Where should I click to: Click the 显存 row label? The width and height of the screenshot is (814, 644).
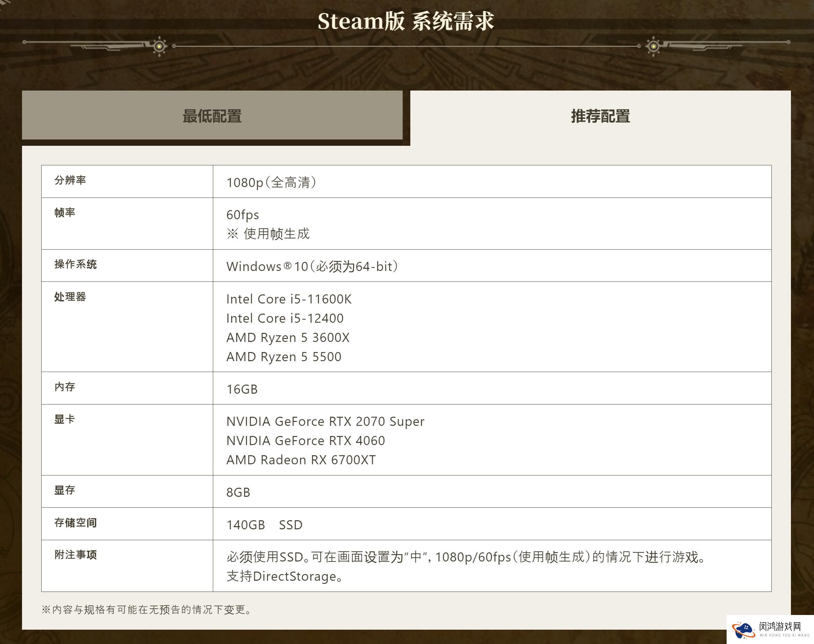(65, 490)
